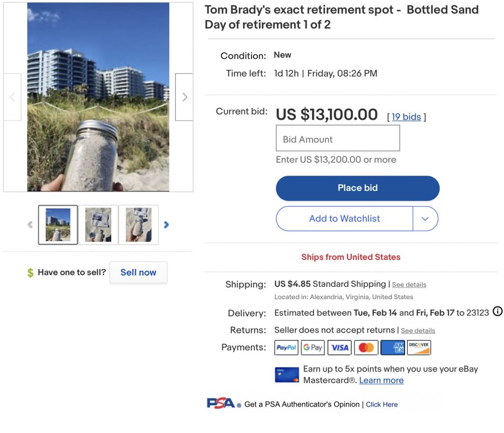Click inside the Bid Amount field
The image size is (504, 433).
[x=338, y=138]
